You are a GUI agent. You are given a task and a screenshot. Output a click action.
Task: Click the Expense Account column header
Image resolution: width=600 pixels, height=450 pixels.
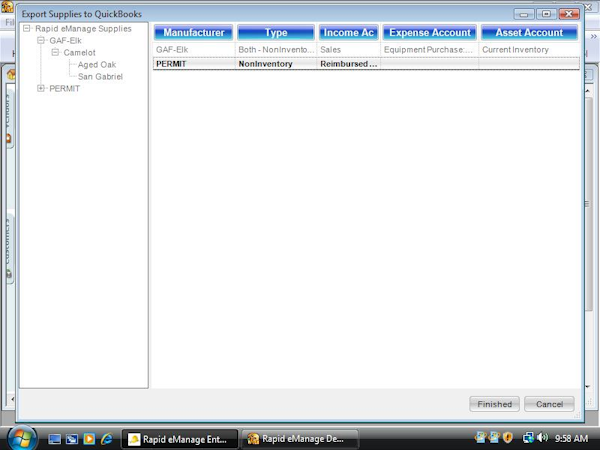[429, 33]
